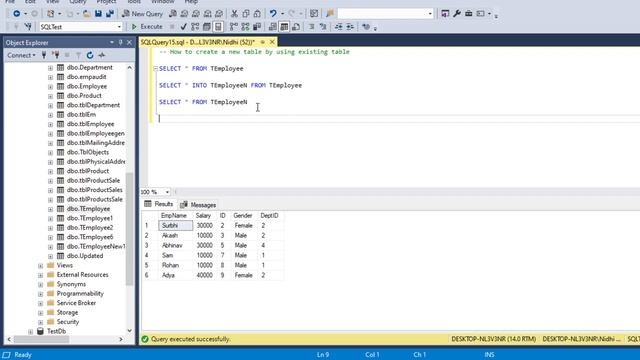The image size is (640, 360).
Task: Click Object Explorer disconnect plug icon
Action: (x=56, y=55)
